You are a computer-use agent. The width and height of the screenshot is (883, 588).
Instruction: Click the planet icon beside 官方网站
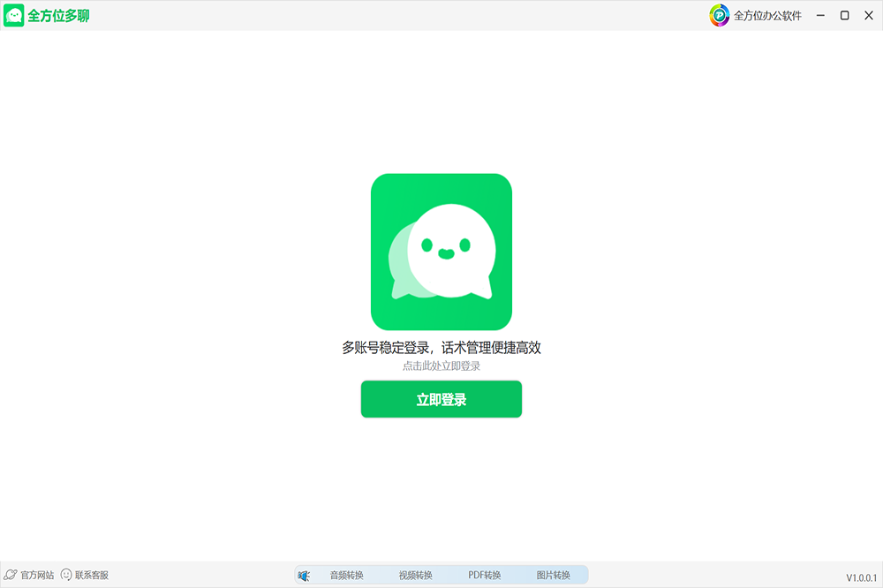pos(11,575)
